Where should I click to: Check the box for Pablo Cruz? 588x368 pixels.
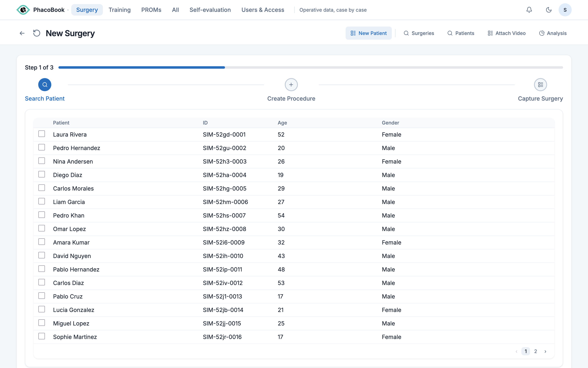pyautogui.click(x=42, y=296)
